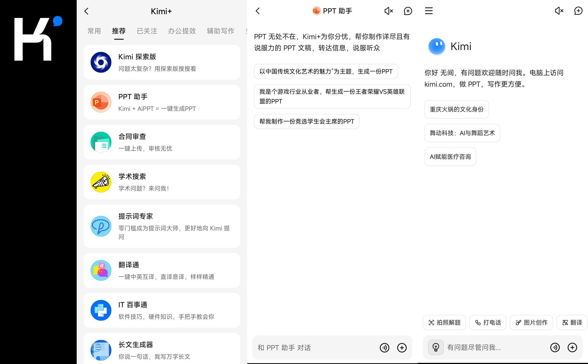Viewport: 588px width, 364px height.
Task: Start new chat in PPT 助手 header
Action: pyautogui.click(x=408, y=11)
